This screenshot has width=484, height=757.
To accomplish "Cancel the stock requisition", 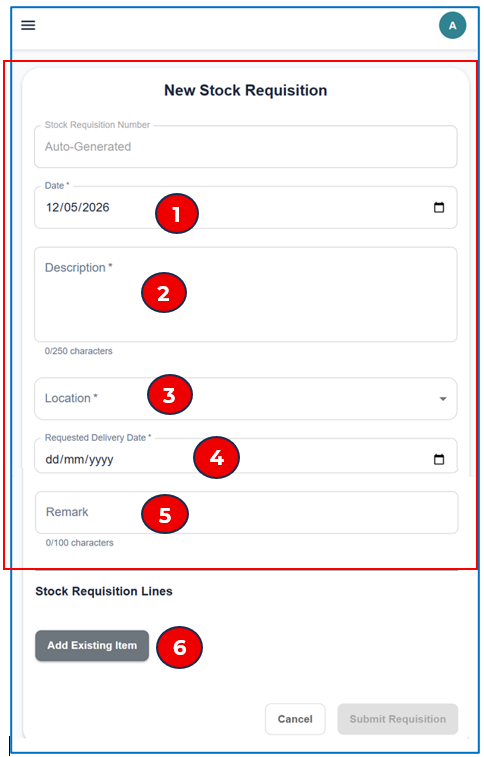I will tap(295, 719).
